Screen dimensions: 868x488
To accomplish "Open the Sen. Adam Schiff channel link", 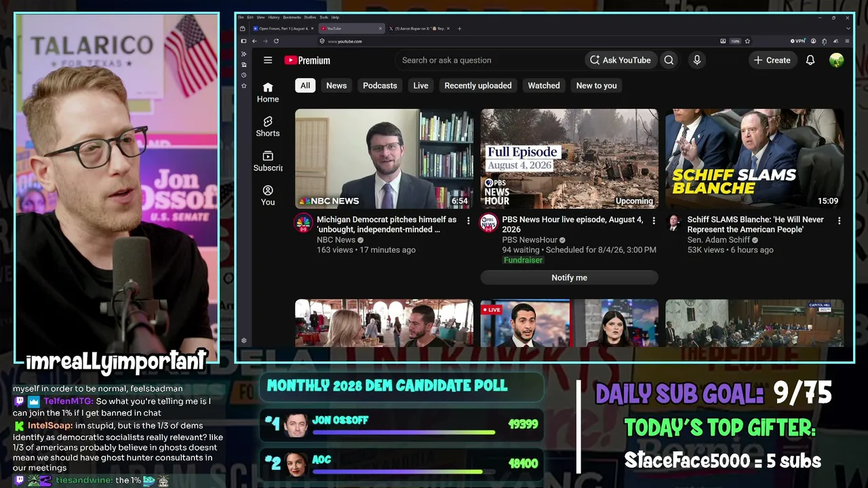I will coord(718,240).
